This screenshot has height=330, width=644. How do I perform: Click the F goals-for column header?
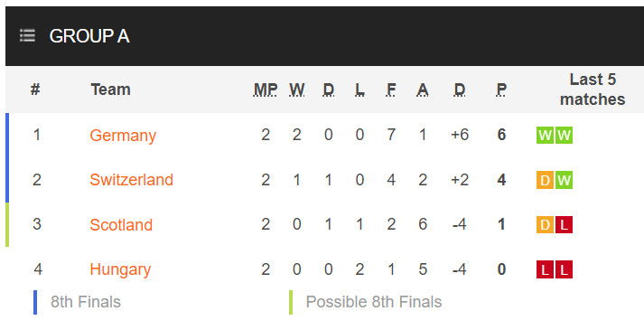391,90
